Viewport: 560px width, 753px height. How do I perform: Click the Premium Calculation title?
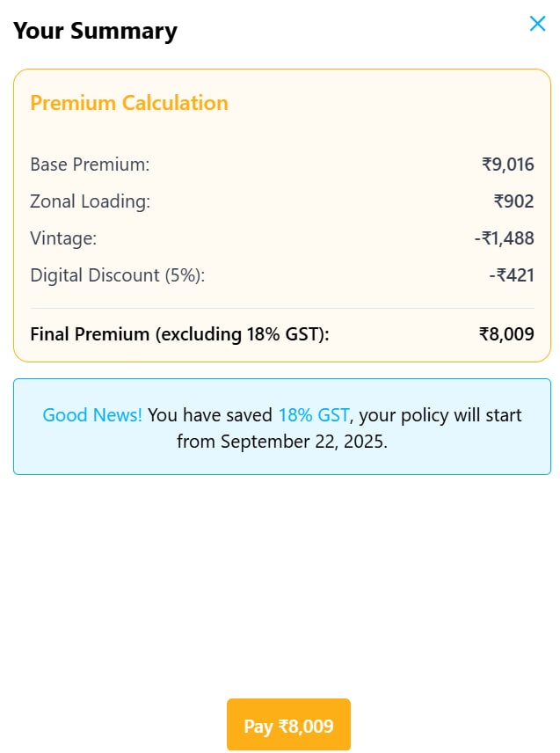tap(129, 103)
